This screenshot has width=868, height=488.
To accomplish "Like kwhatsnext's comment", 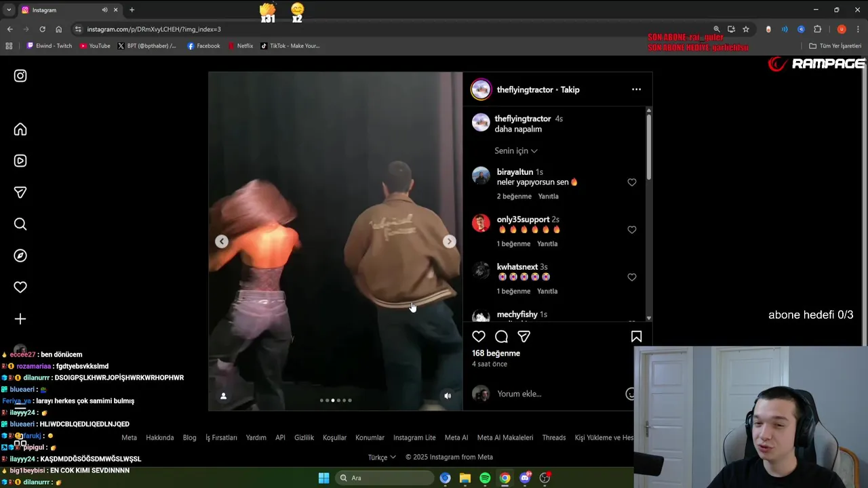I will pyautogui.click(x=631, y=277).
